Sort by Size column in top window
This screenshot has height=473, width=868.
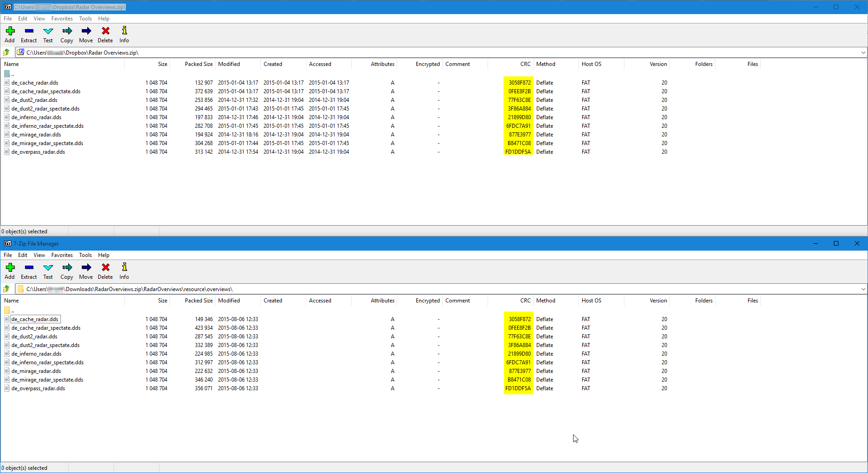(x=147, y=64)
